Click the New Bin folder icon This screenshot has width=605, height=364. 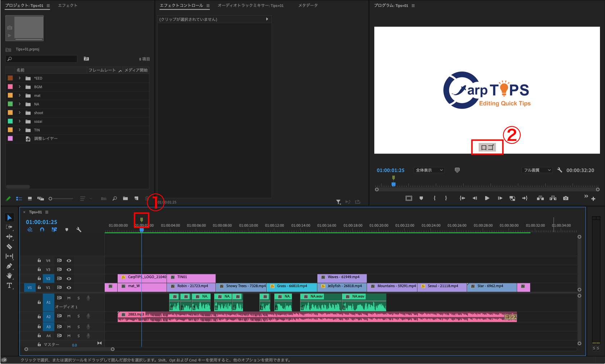[125, 199]
